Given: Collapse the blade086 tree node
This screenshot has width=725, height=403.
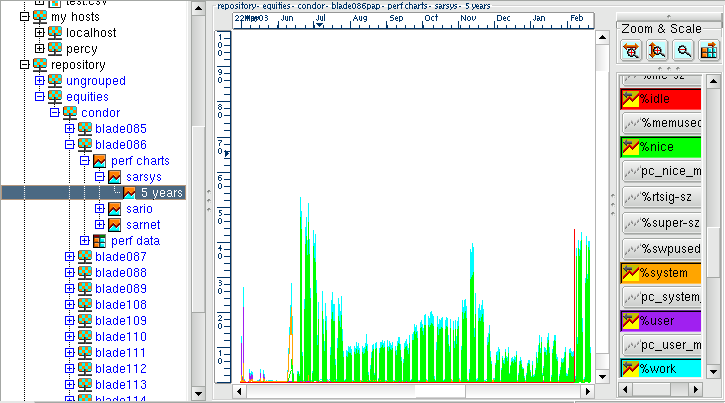Looking at the screenshot, I should [69, 145].
